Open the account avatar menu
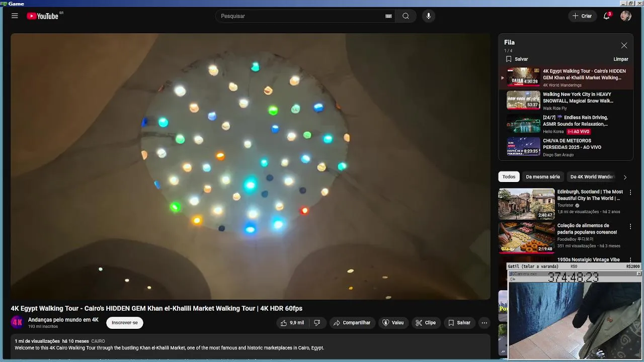Image resolution: width=644 pixels, height=362 pixels. tap(626, 16)
